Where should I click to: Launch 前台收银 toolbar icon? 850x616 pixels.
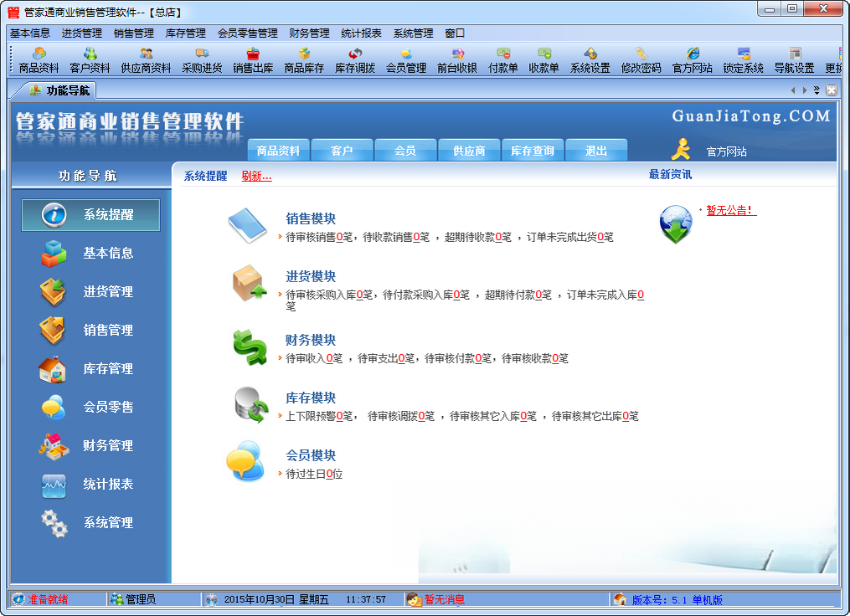pyautogui.click(x=457, y=60)
